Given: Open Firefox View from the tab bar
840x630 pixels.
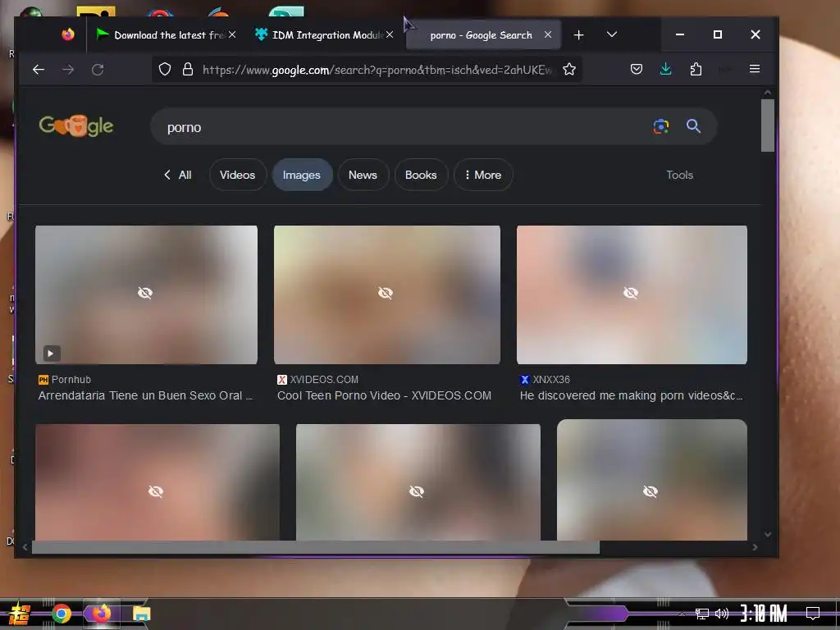Looking at the screenshot, I should pyautogui.click(x=68, y=34).
